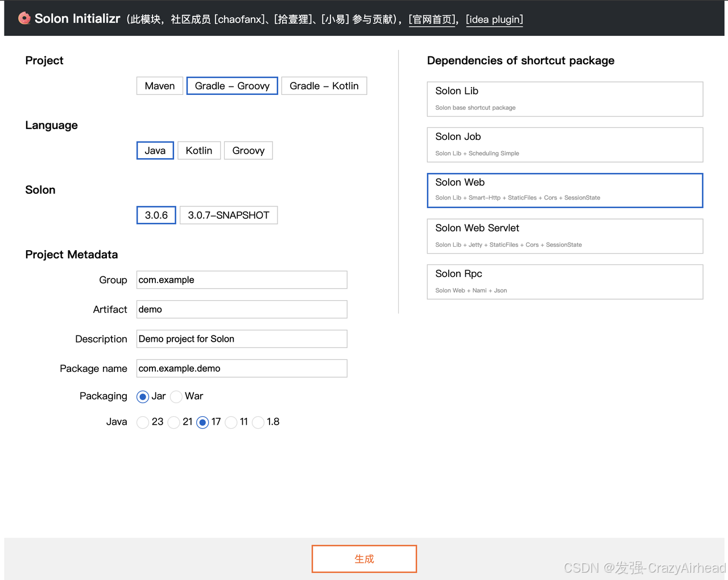Viewport: 728px width, 580px height.
Task: Select Gradle – Groovy project type
Action: 232,86
